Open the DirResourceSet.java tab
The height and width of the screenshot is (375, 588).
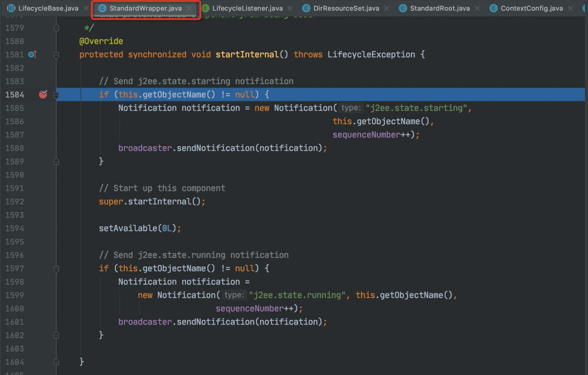[346, 8]
